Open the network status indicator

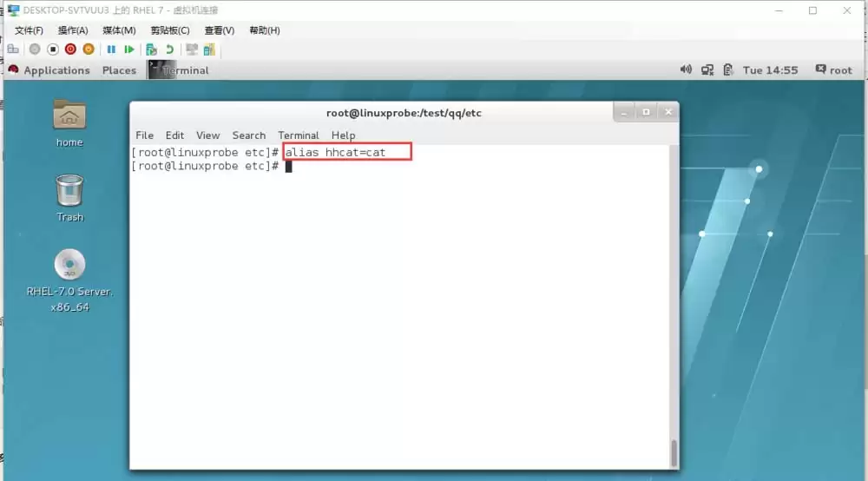[x=707, y=69]
